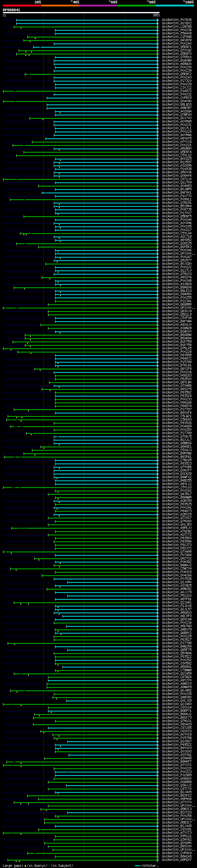Image resolution: width=197 pixels, height=868 pixels.
Task: Click the UniRef100_Q7VAM6 label
Action: (x=177, y=386)
